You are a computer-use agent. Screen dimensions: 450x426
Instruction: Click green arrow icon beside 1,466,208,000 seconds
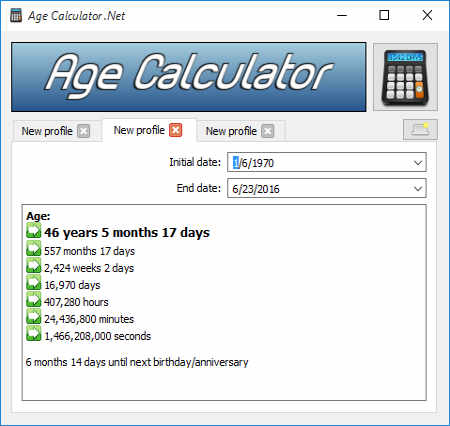tap(34, 334)
